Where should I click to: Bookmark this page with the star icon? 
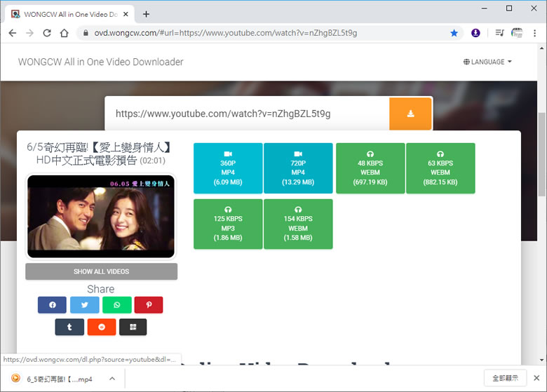454,33
